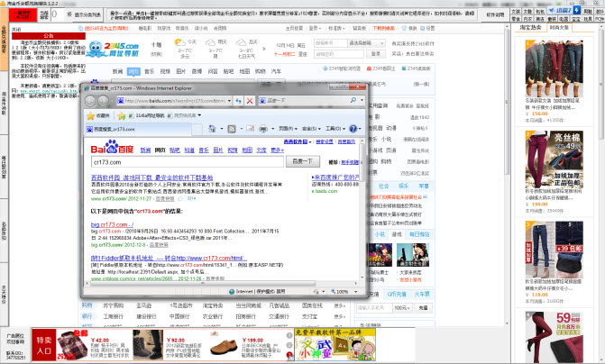Screen dimensions: 605x364
Task: Open the big.cr173.com result link
Action: (x=112, y=224)
